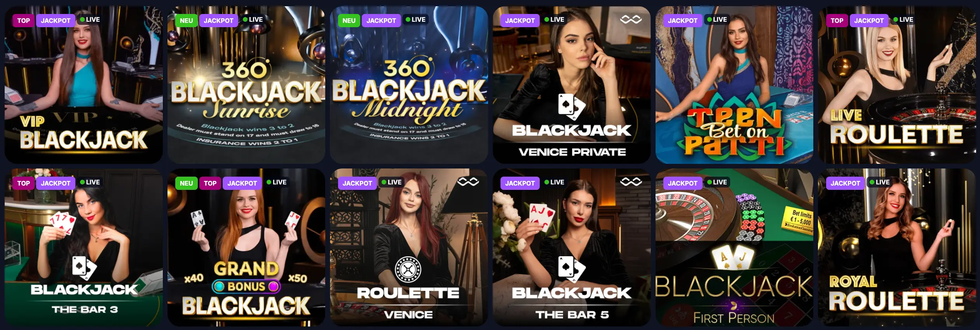Click TOP badge on Live Roulette tile
Screen dimensions: 980x330
(837, 21)
